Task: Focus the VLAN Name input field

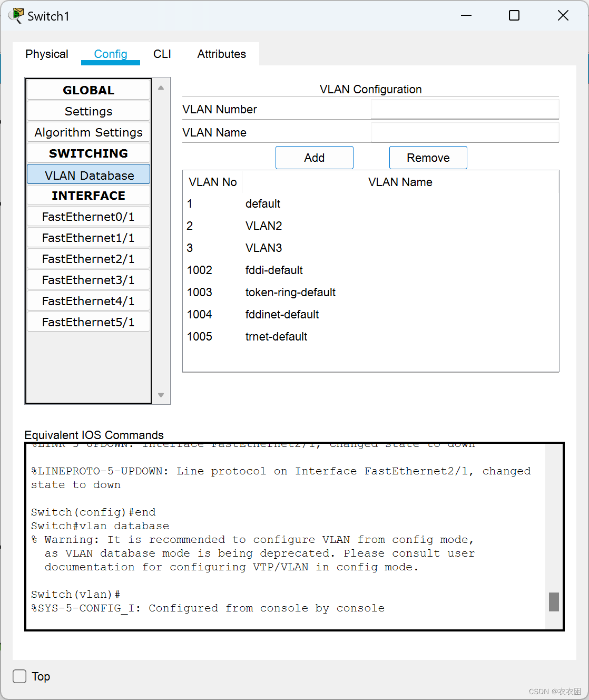Action: tap(465, 132)
